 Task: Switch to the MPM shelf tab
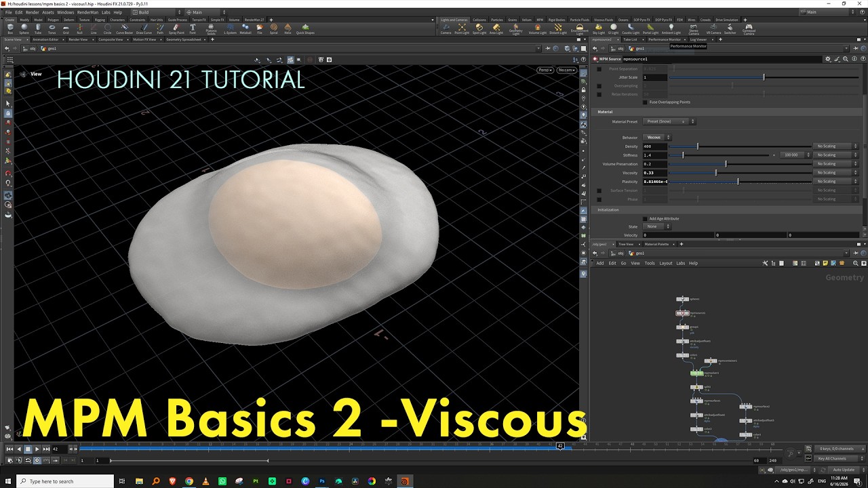(540, 20)
